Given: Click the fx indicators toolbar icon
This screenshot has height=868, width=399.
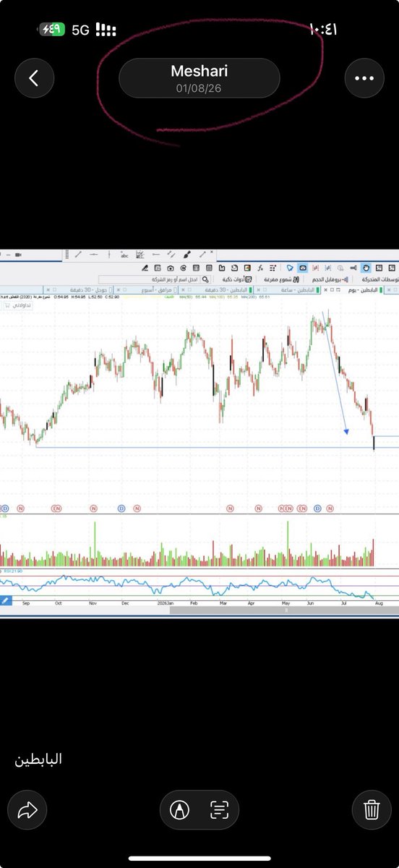Looking at the screenshot, I should pyautogui.click(x=260, y=268).
